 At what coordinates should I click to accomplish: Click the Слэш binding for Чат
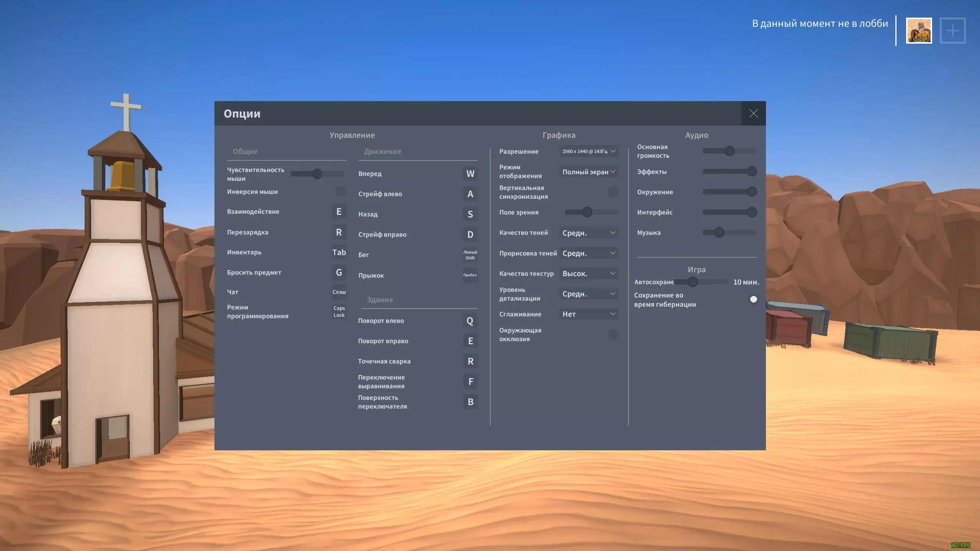click(x=339, y=292)
